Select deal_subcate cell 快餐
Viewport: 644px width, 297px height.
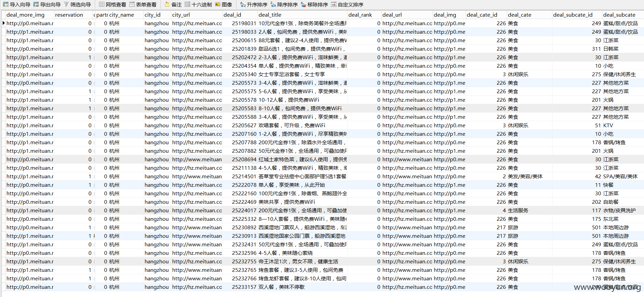coord(623,185)
